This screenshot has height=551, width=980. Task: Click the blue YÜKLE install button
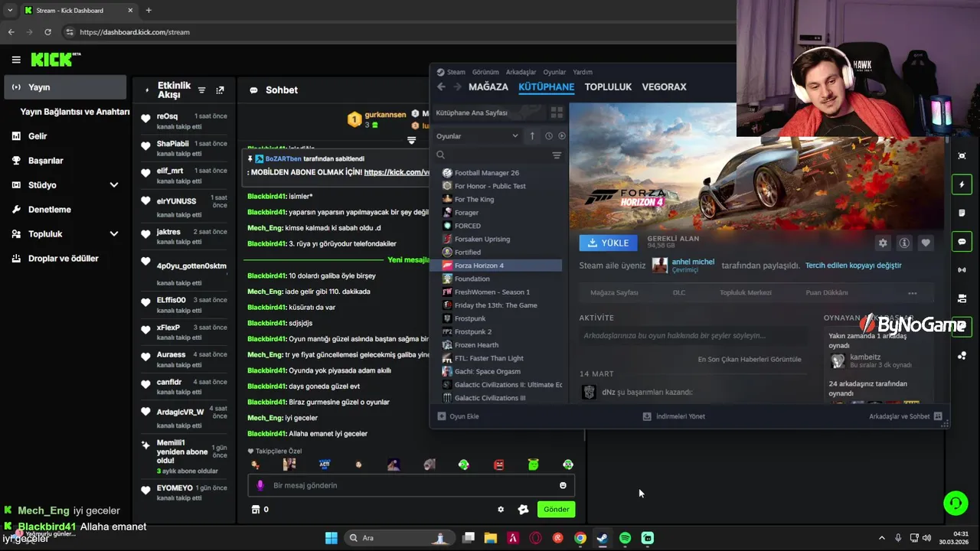coord(609,243)
